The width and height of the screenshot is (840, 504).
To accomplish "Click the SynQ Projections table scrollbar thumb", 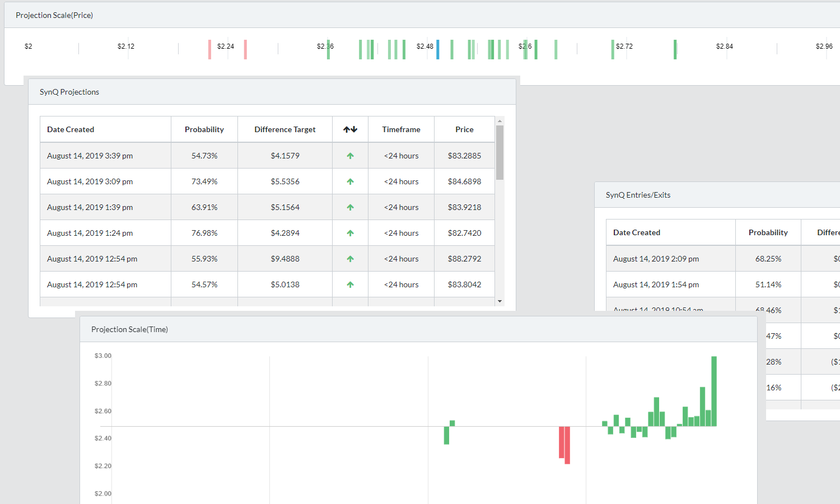I will coord(500,152).
